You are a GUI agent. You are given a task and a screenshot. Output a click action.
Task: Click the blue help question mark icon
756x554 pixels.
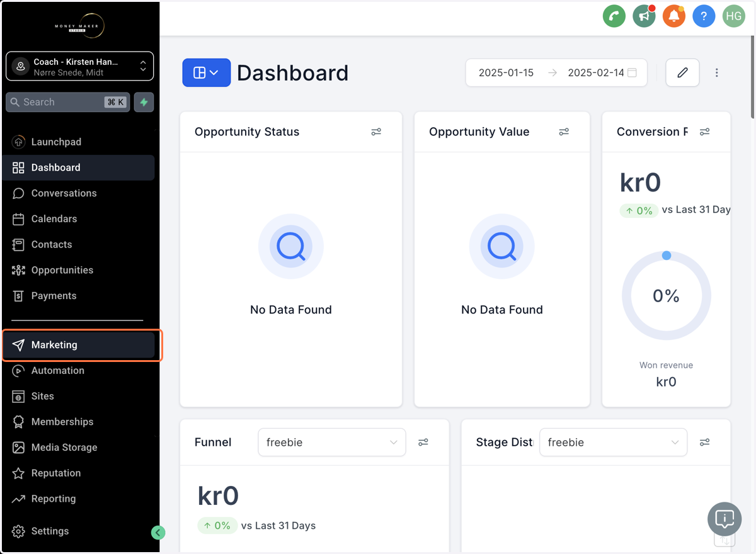[704, 16]
